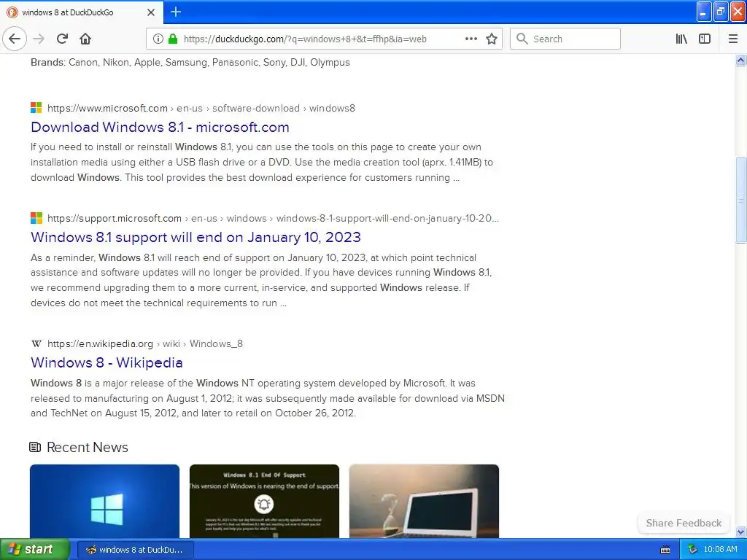Select the windows 8 at DuckDuckGo tab
Screen dimensions: 747x560
[82, 12]
